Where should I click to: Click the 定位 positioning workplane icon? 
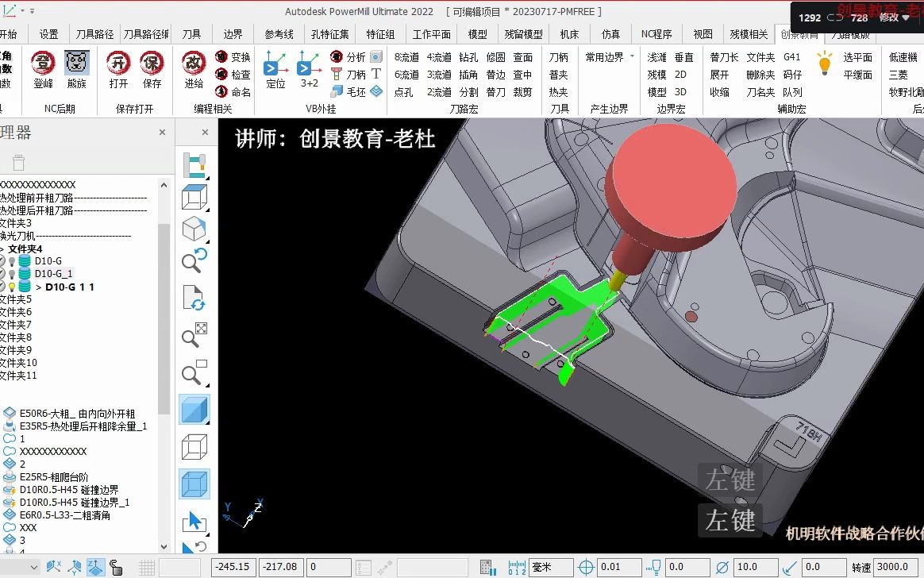pos(275,63)
